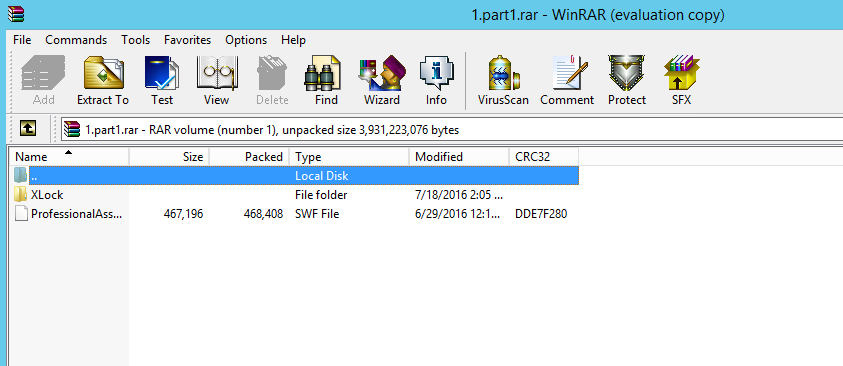Convert archive with SFX icon
The width and height of the screenshot is (843, 366).
(x=681, y=81)
